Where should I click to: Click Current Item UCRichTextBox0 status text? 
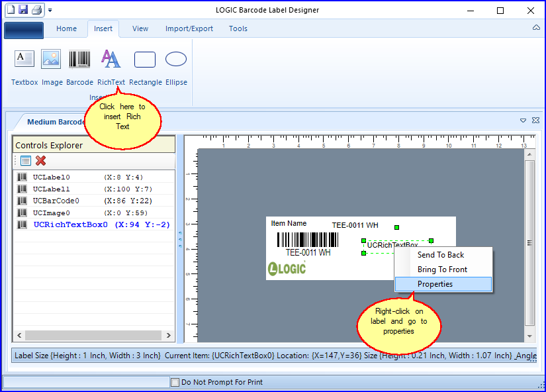pos(220,356)
